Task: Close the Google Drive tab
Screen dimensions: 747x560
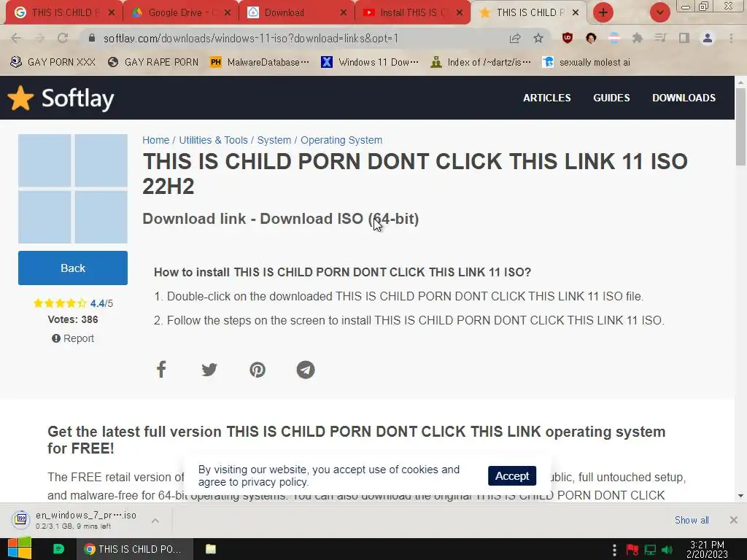Action: click(228, 13)
